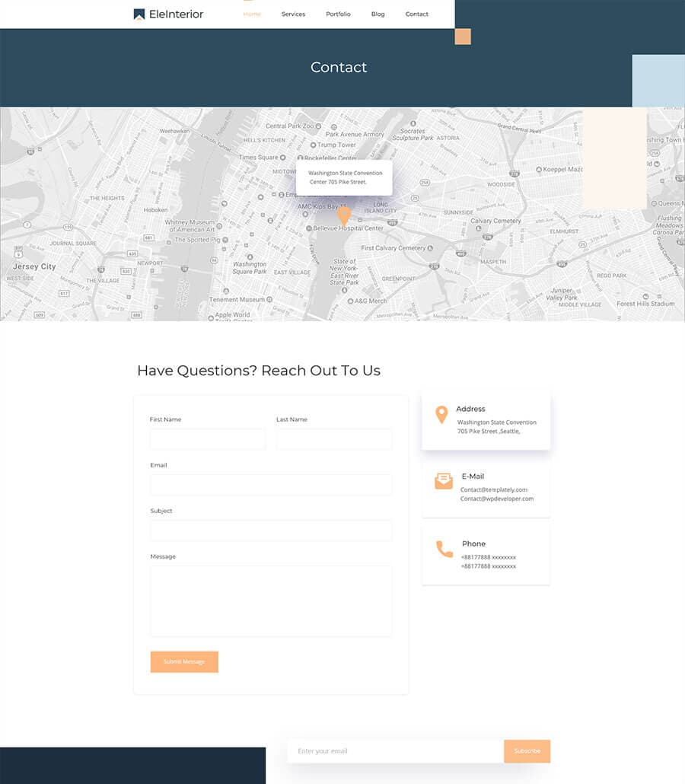This screenshot has width=685, height=784.
Task: Click the EleInterior brand name
Action: 176,14
